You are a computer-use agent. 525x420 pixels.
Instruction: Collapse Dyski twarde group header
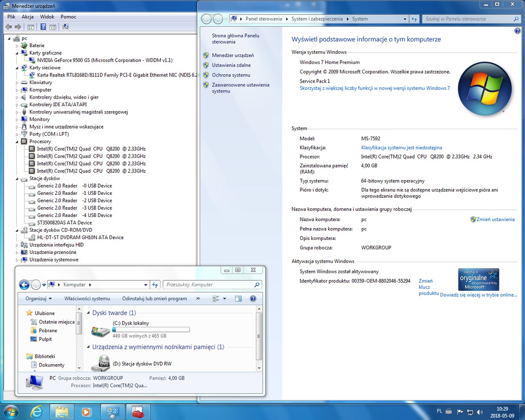[x=88, y=313]
